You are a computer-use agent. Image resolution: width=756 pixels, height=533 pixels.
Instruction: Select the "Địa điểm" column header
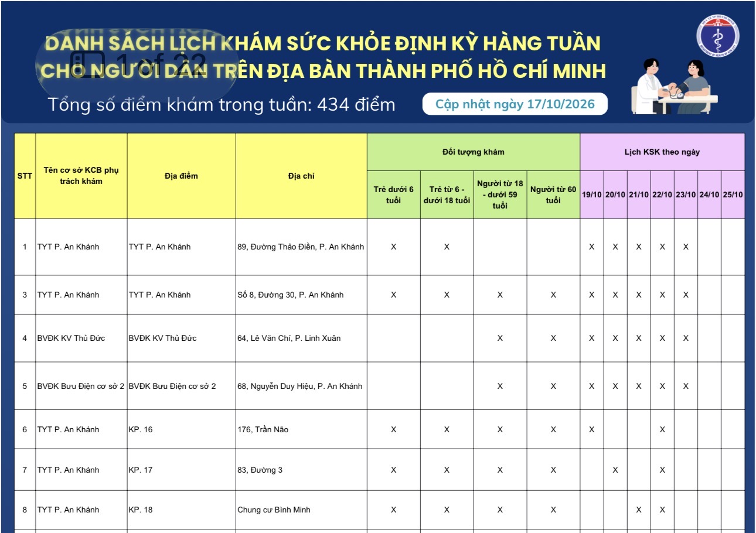pyautogui.click(x=182, y=176)
